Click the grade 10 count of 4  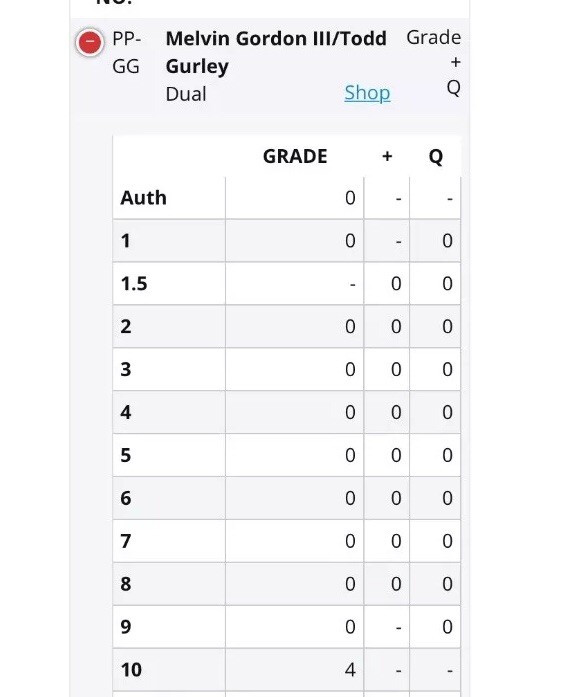point(350,669)
